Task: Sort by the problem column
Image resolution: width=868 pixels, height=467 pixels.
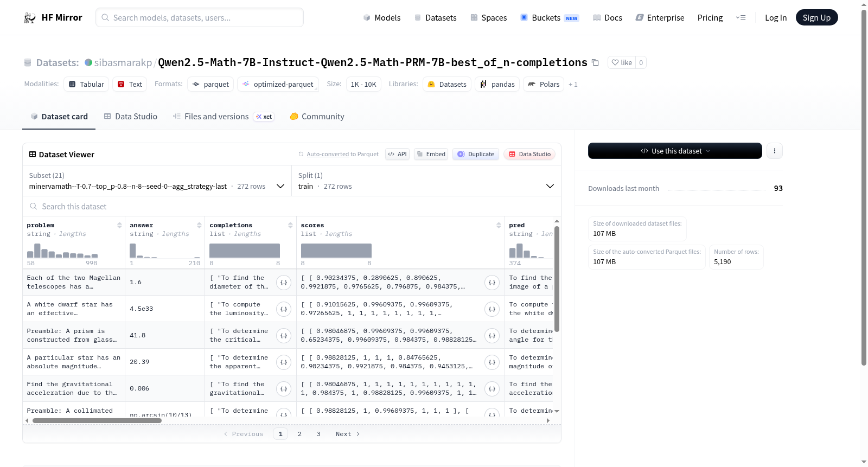Action: (119, 225)
